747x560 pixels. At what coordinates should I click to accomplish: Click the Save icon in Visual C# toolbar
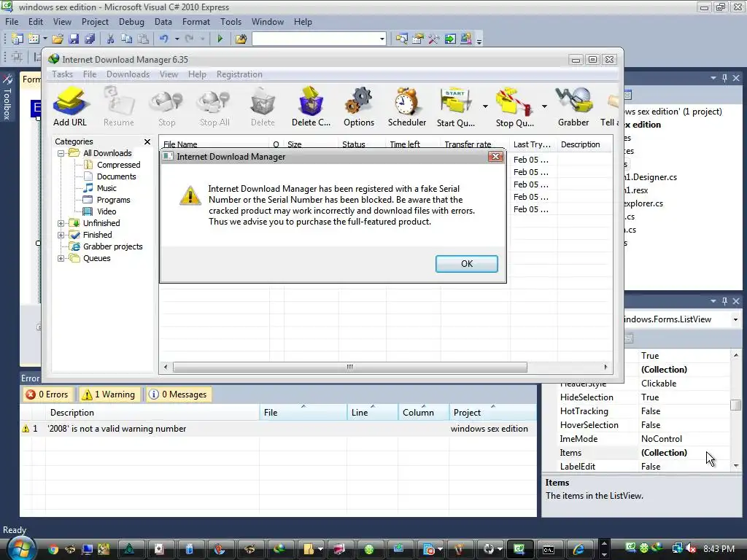74,39
